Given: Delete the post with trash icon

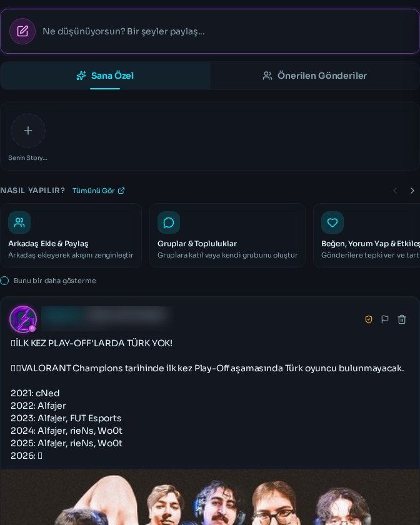Looking at the screenshot, I should point(402,319).
